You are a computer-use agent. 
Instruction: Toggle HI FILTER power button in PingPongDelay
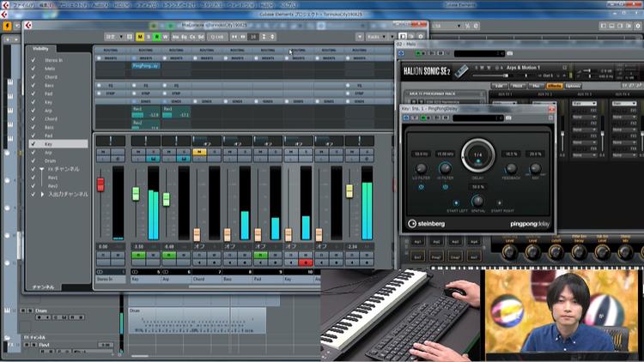[445, 187]
